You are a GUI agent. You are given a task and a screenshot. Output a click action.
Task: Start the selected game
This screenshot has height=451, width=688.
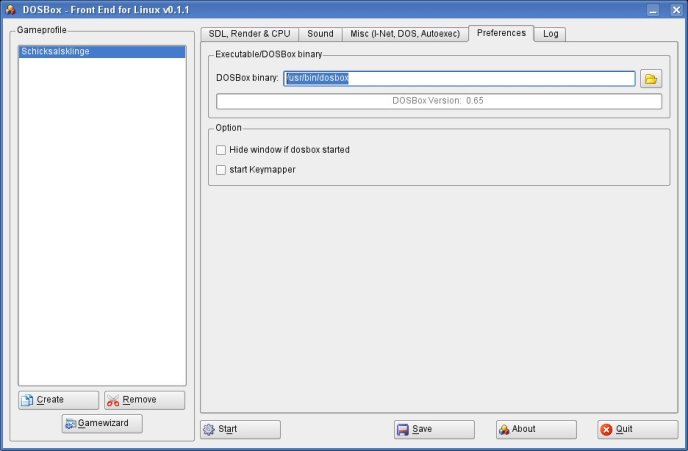point(240,429)
